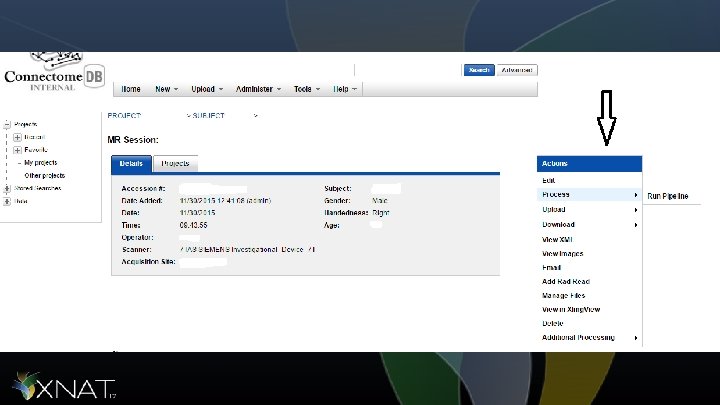This screenshot has width=720, height=405.
Task: Click the Gender value Male
Action: (380, 201)
